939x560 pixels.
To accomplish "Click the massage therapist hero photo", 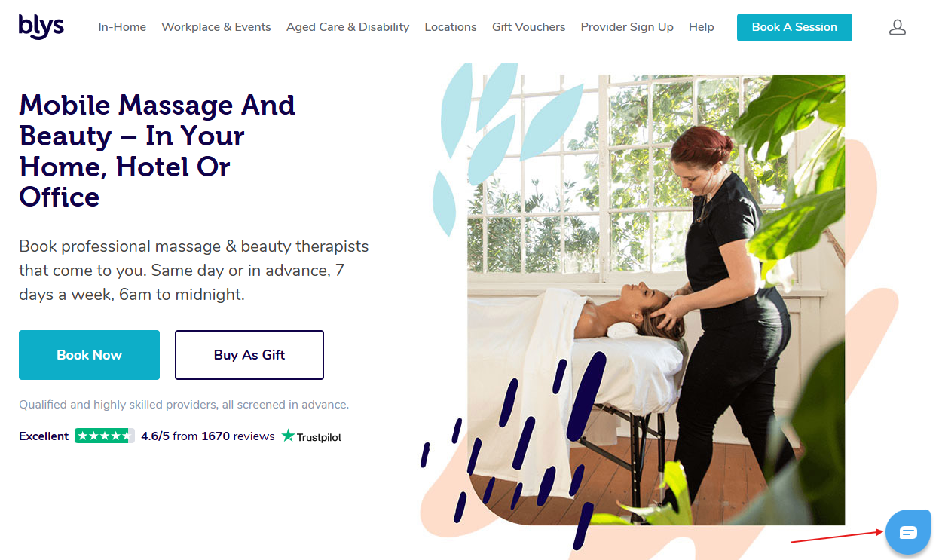I will pos(656,299).
